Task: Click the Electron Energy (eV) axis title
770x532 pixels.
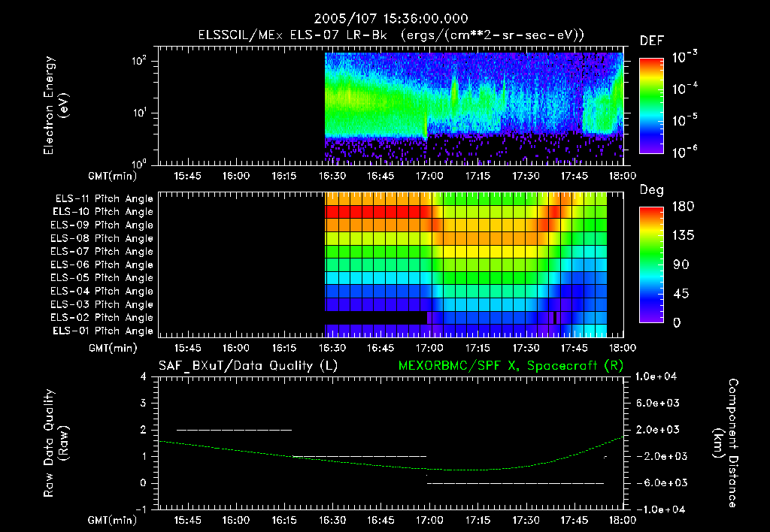Action: click(56, 105)
